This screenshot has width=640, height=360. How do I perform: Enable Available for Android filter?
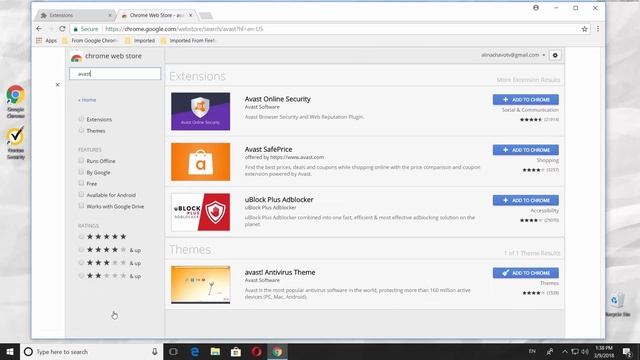coord(81,195)
